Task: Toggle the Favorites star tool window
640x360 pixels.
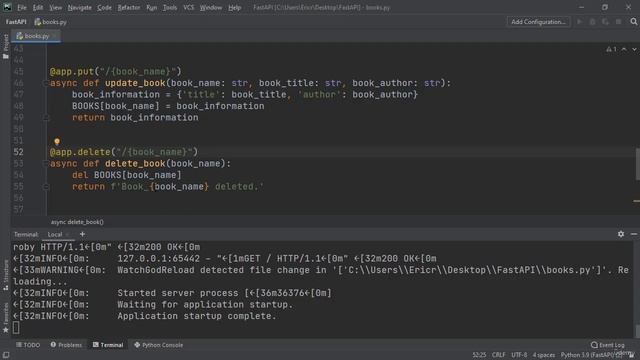Action: 5,318
